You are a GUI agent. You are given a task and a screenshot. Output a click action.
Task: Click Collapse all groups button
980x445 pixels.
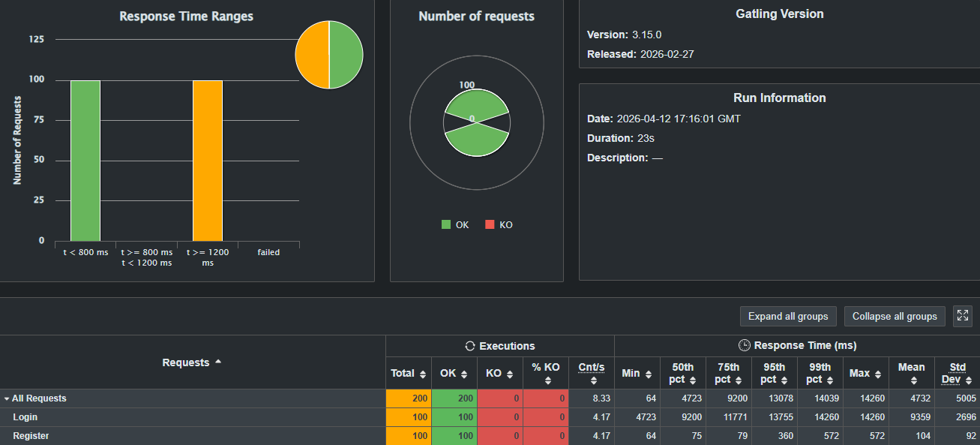pos(895,316)
